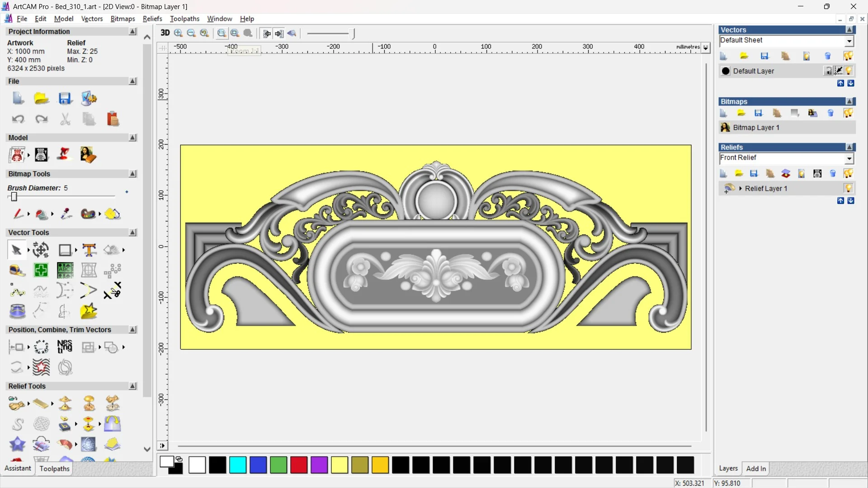Open the Front Relief dropdown
868x488 pixels.
click(849, 159)
